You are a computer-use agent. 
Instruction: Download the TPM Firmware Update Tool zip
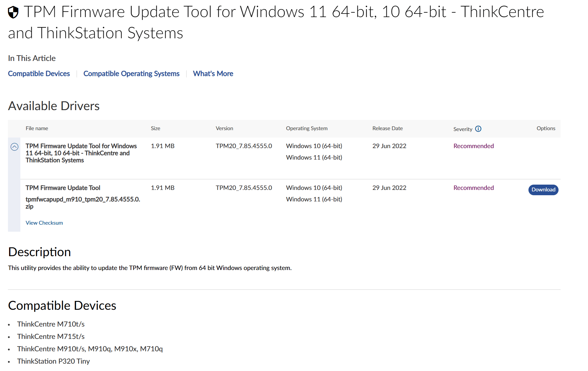tap(543, 190)
